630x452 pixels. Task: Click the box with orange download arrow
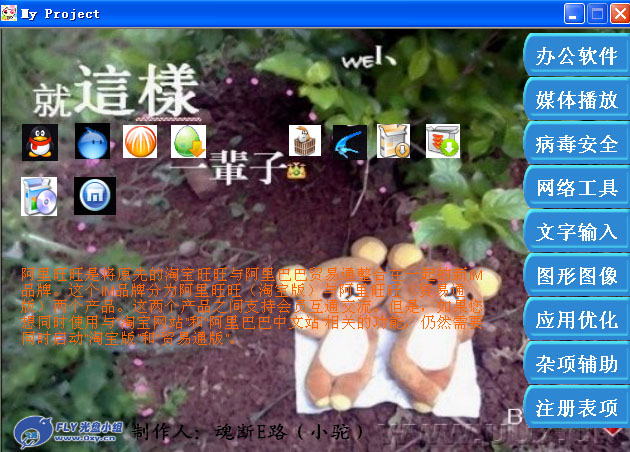394,141
